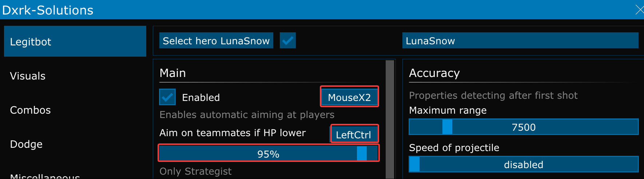Switch to the Visuals tab
This screenshot has height=179, width=644.
(x=28, y=76)
